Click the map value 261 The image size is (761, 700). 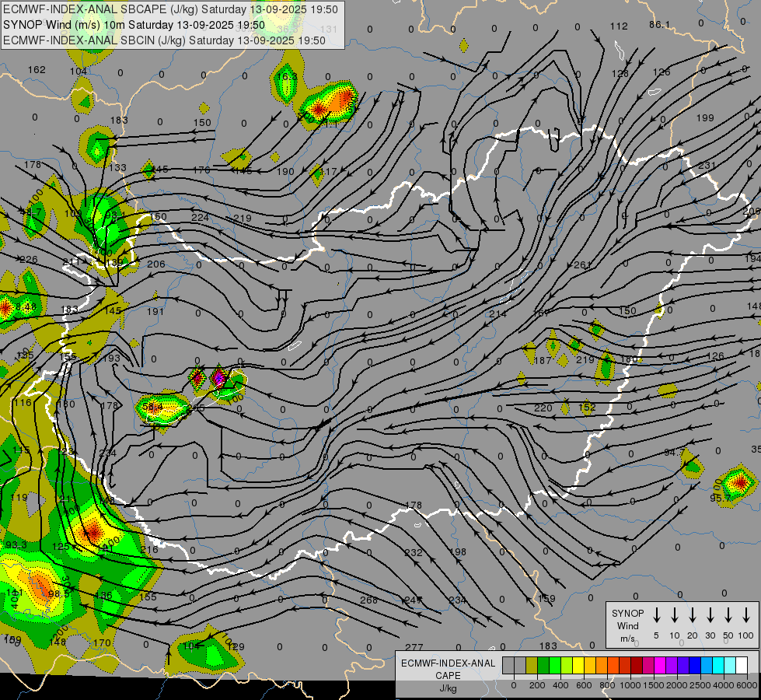coord(582,264)
